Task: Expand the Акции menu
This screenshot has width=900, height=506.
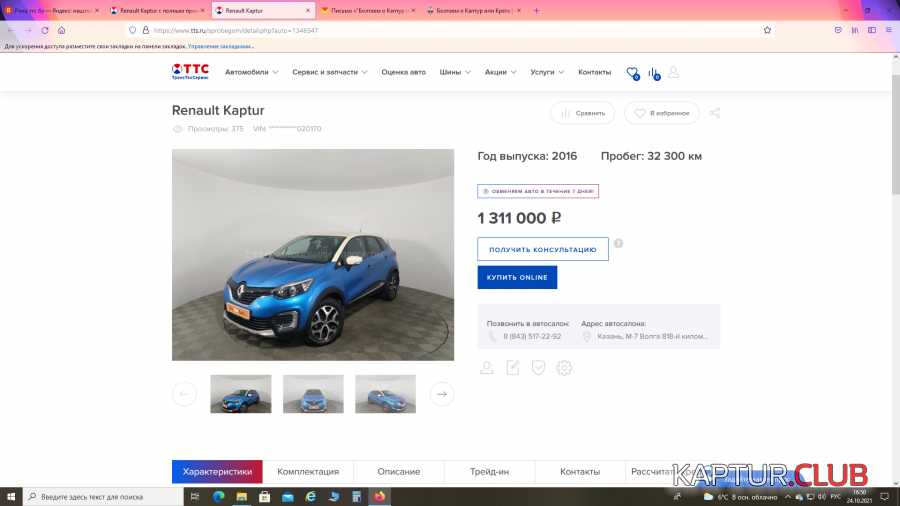Action: [501, 72]
